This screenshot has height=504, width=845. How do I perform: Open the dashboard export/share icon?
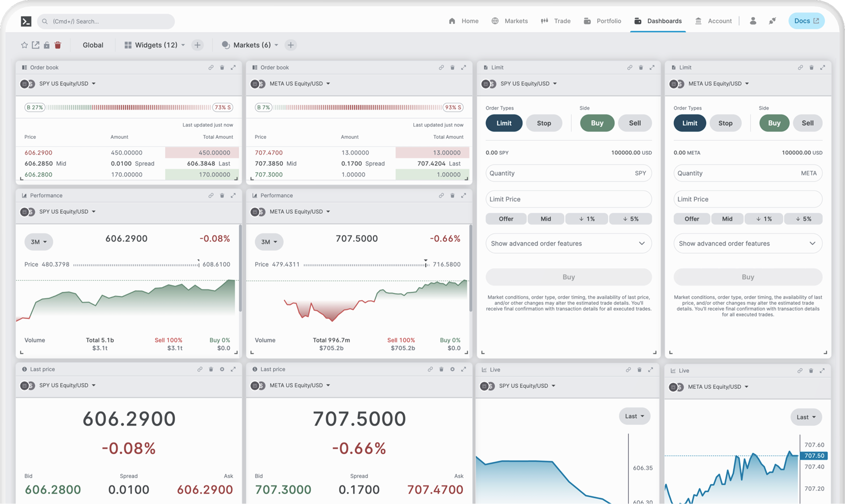coord(36,45)
